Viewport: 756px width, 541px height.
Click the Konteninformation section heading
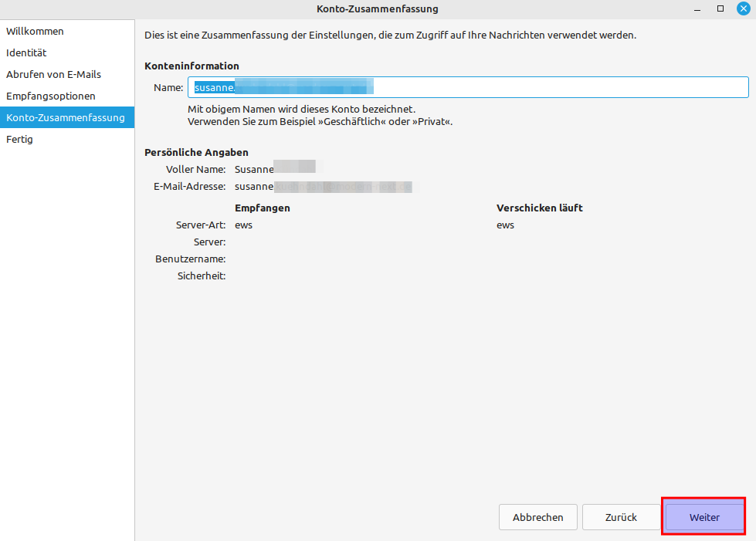pyautogui.click(x=192, y=66)
